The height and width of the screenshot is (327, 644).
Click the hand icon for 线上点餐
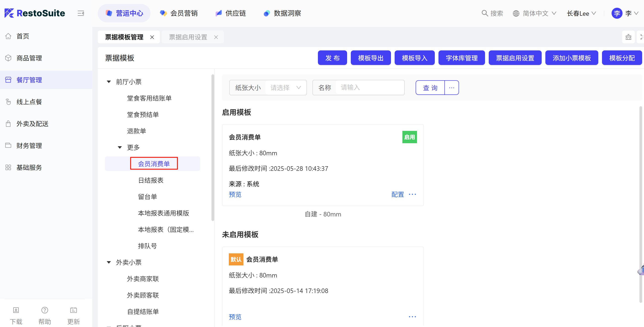coord(8,102)
